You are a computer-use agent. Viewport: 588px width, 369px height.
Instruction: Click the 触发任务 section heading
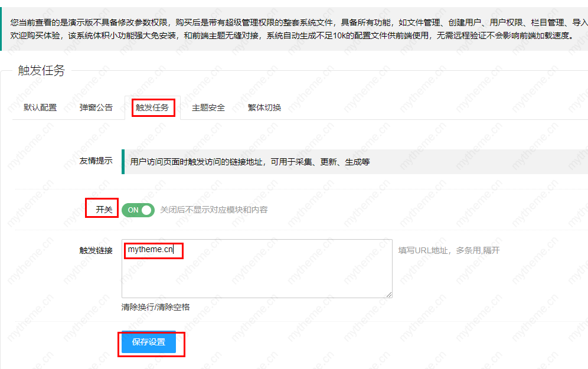(x=41, y=71)
